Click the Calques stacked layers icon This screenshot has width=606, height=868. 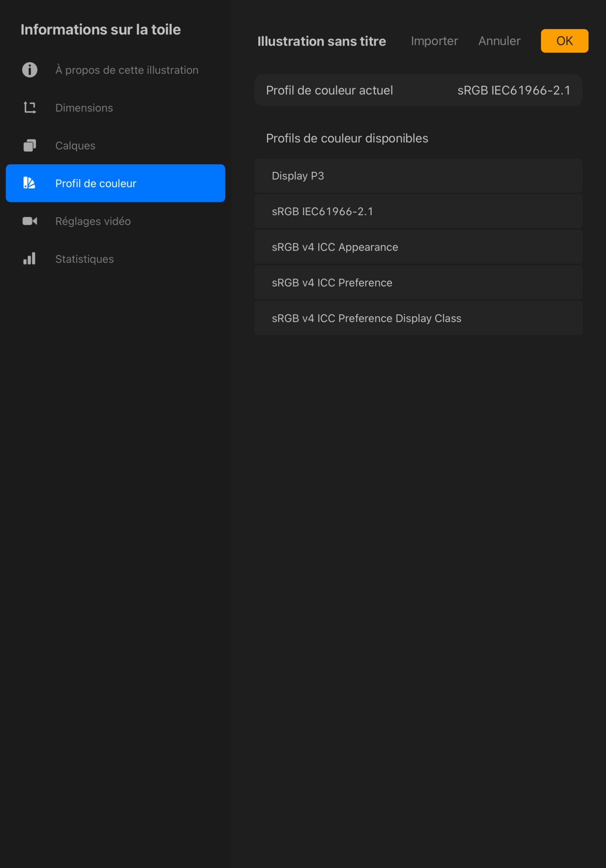pyautogui.click(x=30, y=145)
